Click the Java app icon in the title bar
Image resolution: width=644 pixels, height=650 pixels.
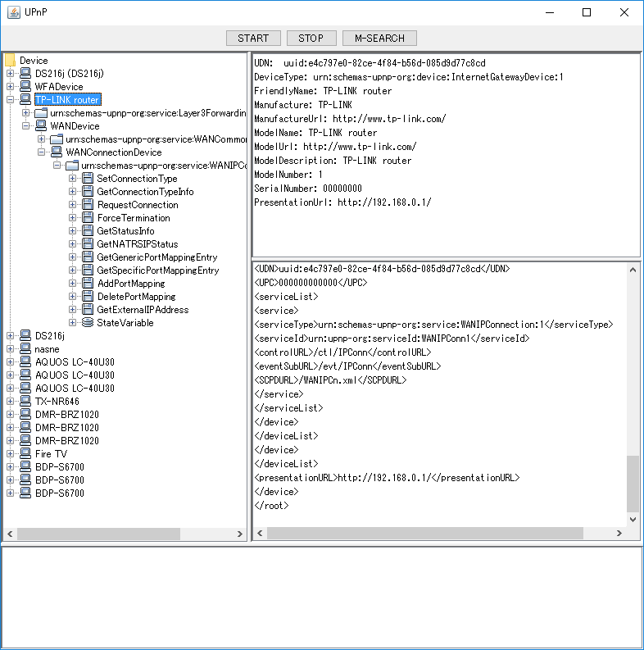click(14, 12)
